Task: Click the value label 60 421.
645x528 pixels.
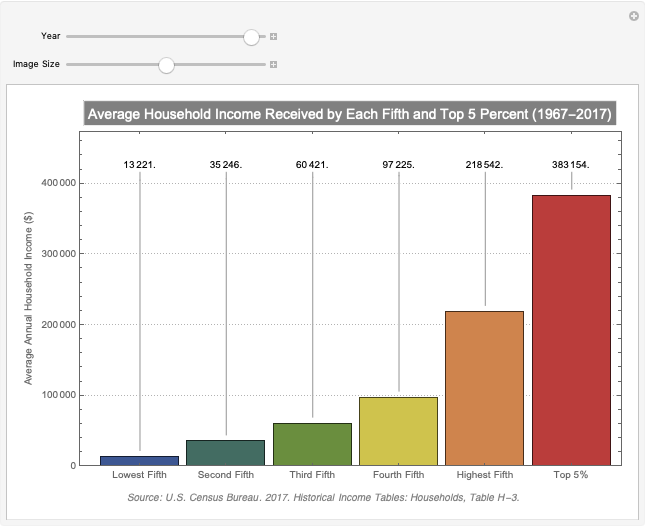Action: [312, 165]
